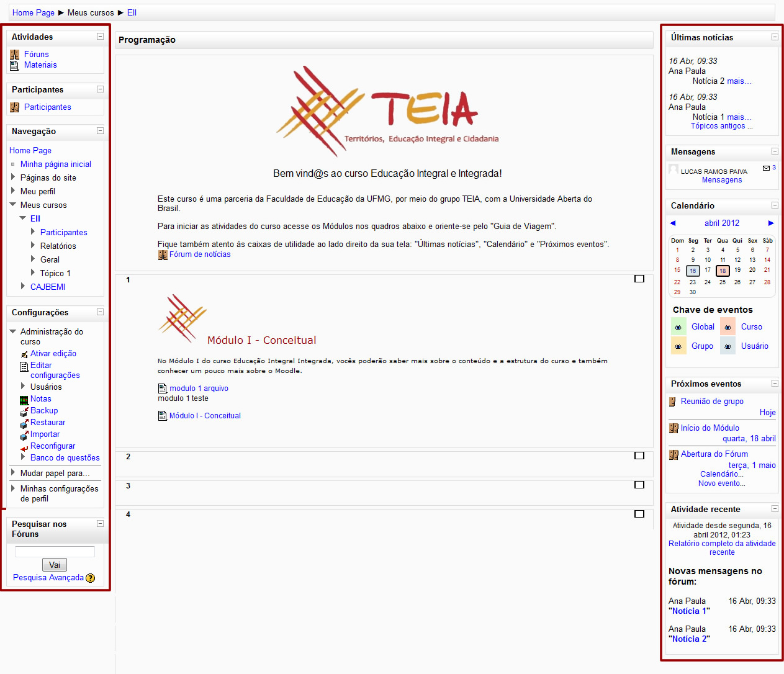Collapse the Atividades block
The height and width of the screenshot is (674, 784).
[x=100, y=37]
